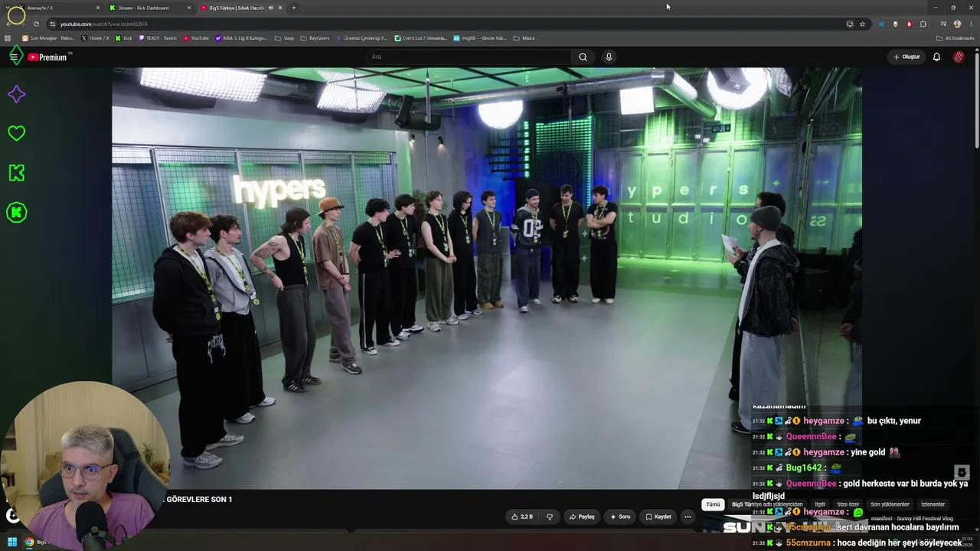Open the Chrome profile avatar
The width and height of the screenshot is (980, 551).
click(957, 24)
